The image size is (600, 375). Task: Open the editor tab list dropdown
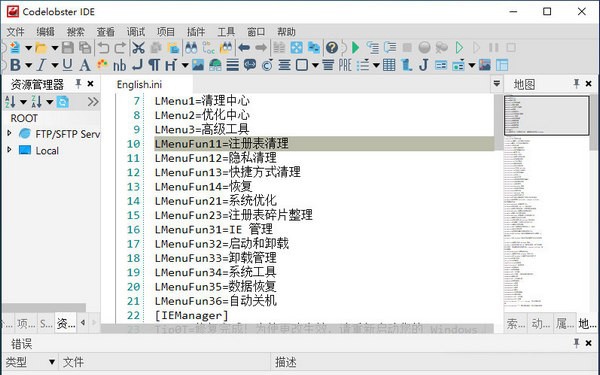click(497, 83)
